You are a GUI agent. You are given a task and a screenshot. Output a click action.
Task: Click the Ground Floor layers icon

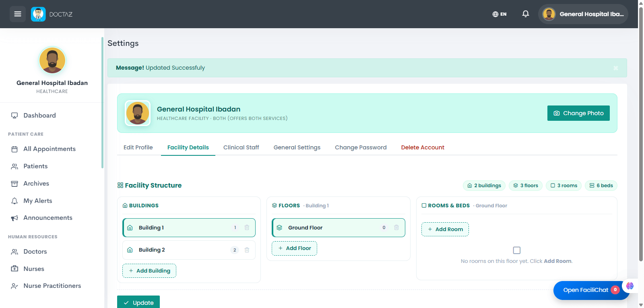click(x=279, y=228)
